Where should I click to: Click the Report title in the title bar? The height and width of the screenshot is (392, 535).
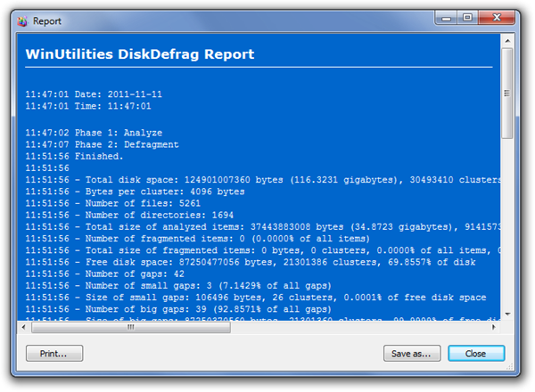tap(47, 21)
